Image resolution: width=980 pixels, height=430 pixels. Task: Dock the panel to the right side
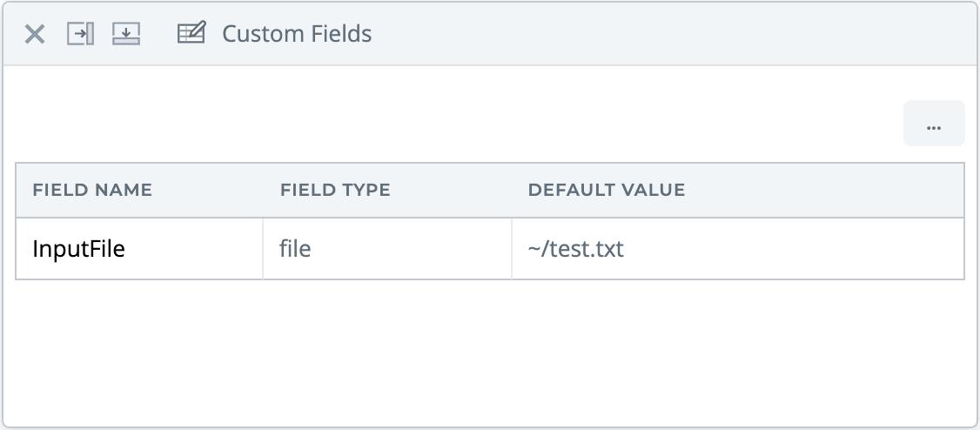tap(80, 35)
